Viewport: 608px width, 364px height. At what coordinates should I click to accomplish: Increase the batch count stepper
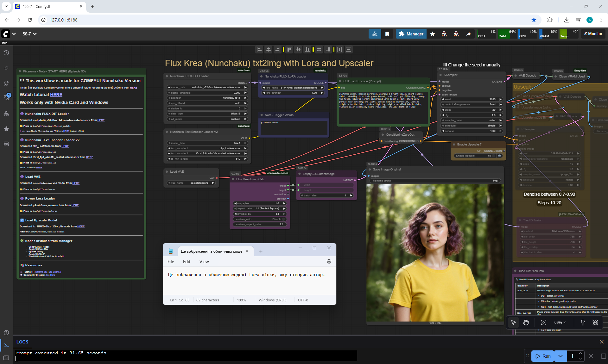pos(580,353)
